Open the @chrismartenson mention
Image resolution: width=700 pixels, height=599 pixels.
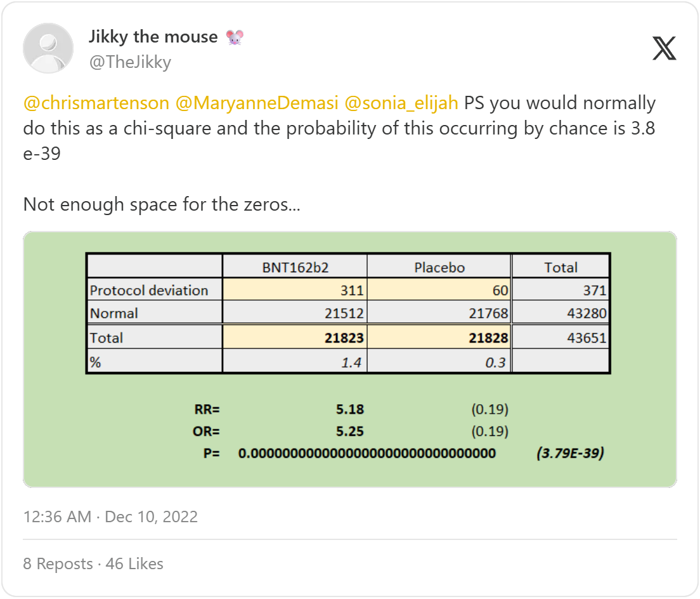tap(96, 103)
